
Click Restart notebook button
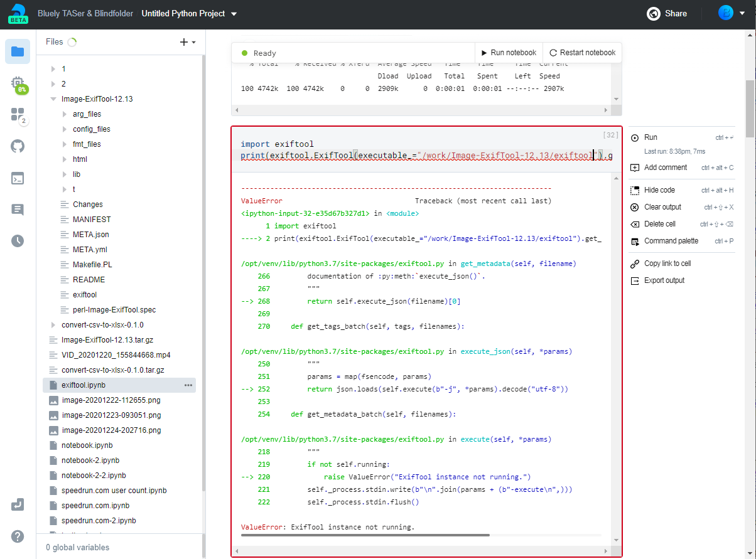(x=582, y=53)
